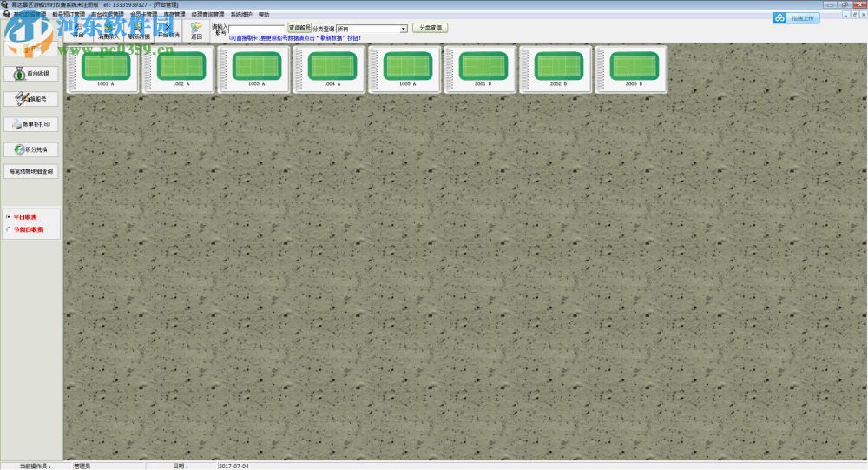868x470 pixels.
Task: Select boat card 1004 A
Action: coord(329,69)
